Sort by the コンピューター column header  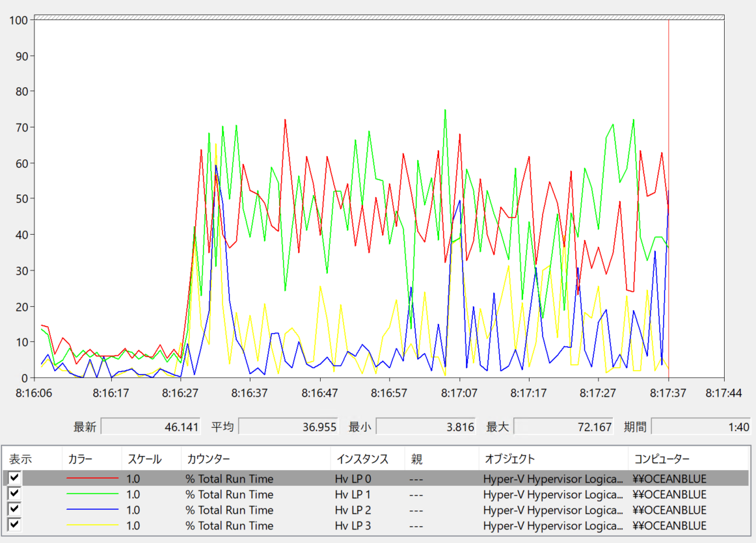(688, 458)
